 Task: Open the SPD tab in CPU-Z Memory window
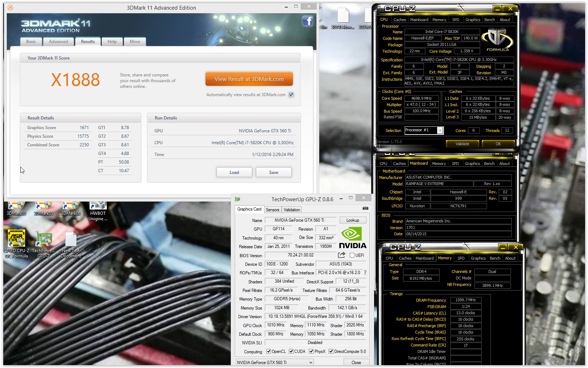point(461,258)
